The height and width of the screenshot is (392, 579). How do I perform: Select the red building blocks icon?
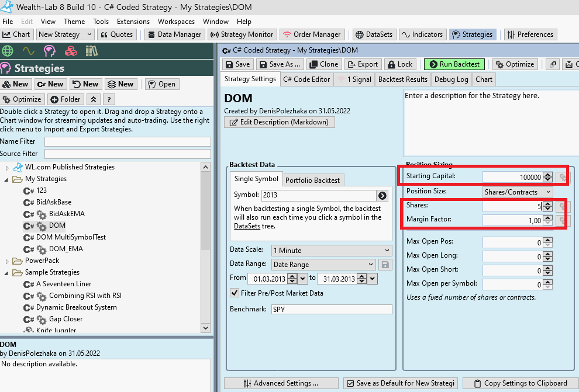[x=71, y=51]
